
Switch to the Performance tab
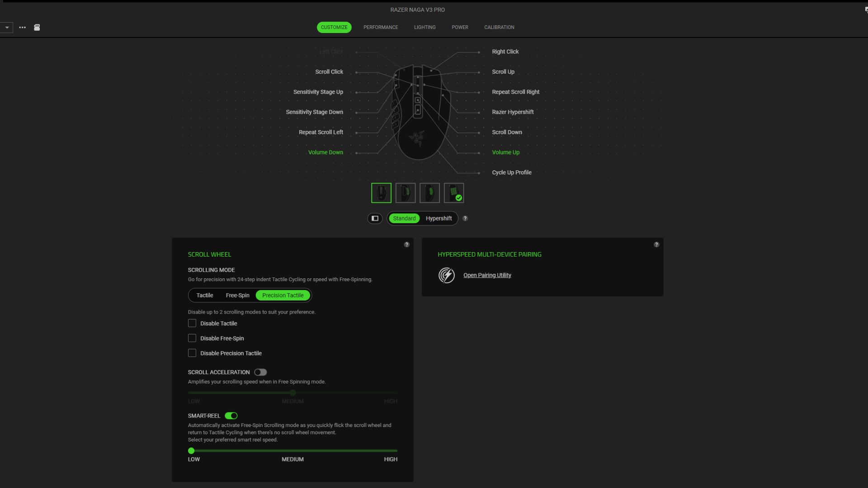[381, 27]
